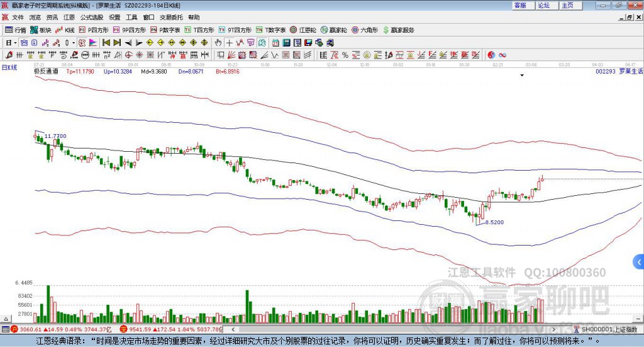
Task: Expand the blue side panel chevron
Action: (639, 263)
